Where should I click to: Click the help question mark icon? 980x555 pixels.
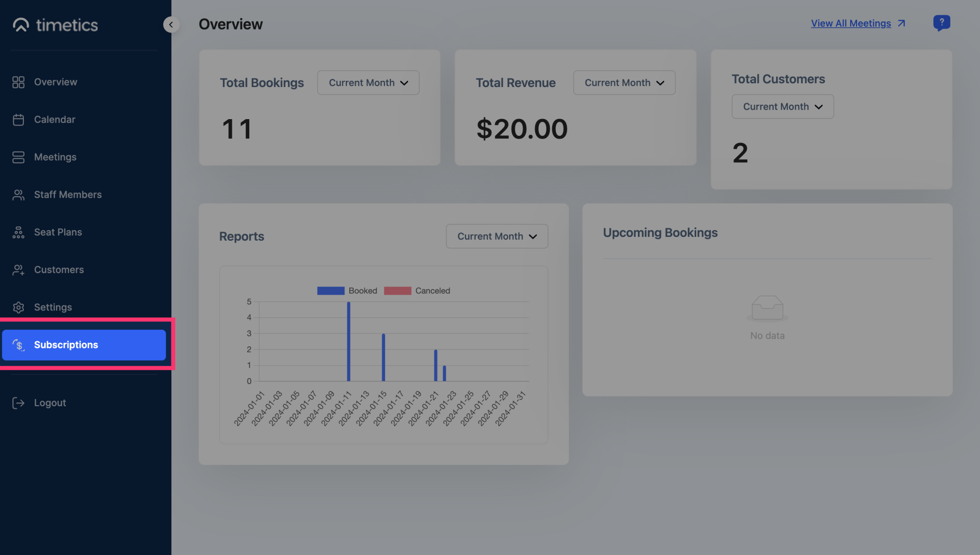(941, 22)
